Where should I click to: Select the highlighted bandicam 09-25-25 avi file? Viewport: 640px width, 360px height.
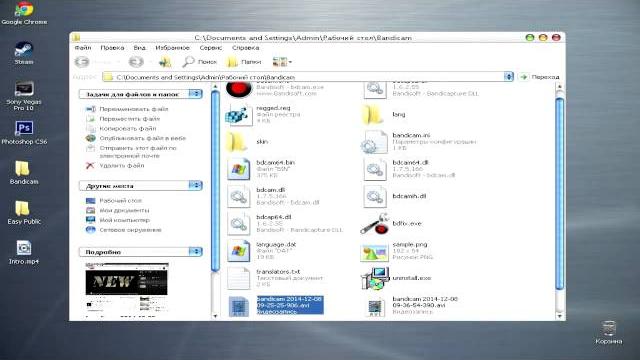(276, 305)
